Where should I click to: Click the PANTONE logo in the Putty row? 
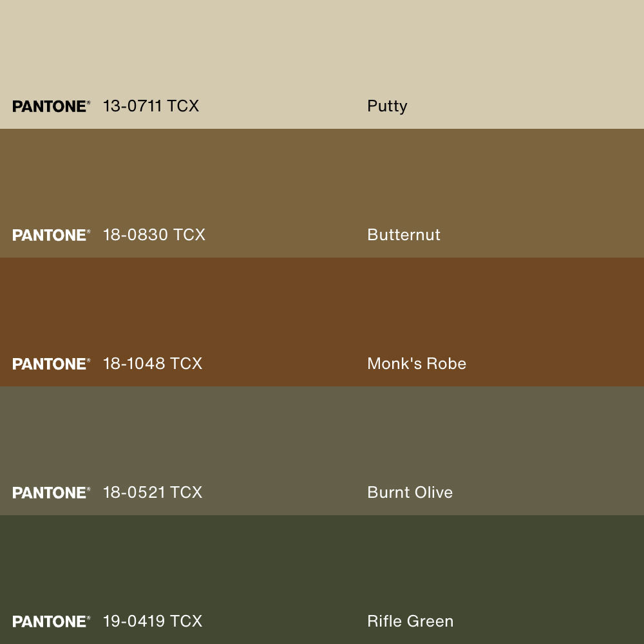[x=51, y=106]
